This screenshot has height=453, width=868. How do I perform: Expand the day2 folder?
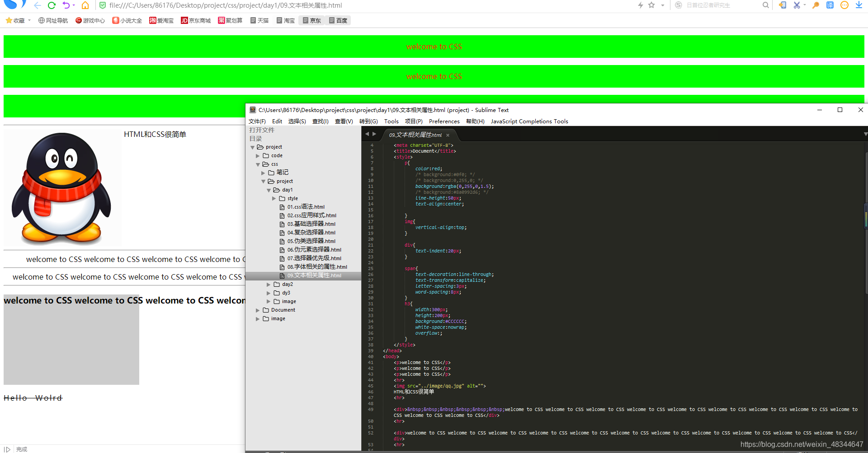(x=269, y=285)
